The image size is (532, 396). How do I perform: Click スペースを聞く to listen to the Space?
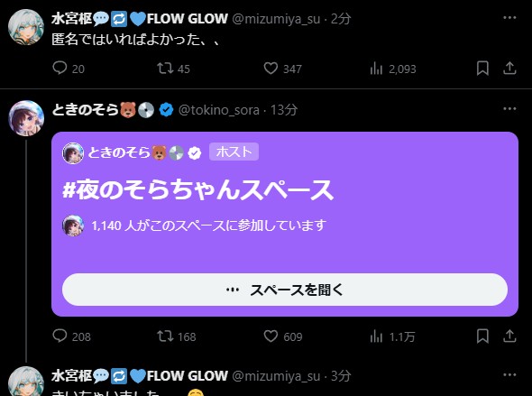285,290
